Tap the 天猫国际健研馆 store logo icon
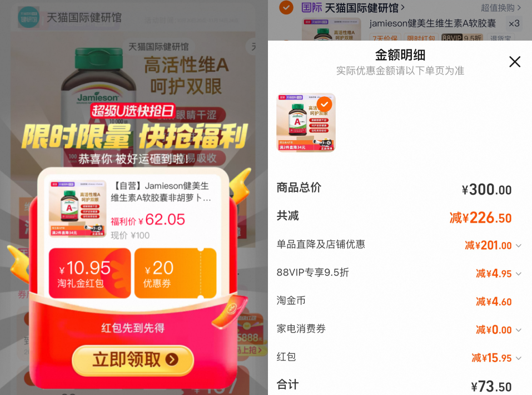This screenshot has width=532, height=395. [x=28, y=17]
